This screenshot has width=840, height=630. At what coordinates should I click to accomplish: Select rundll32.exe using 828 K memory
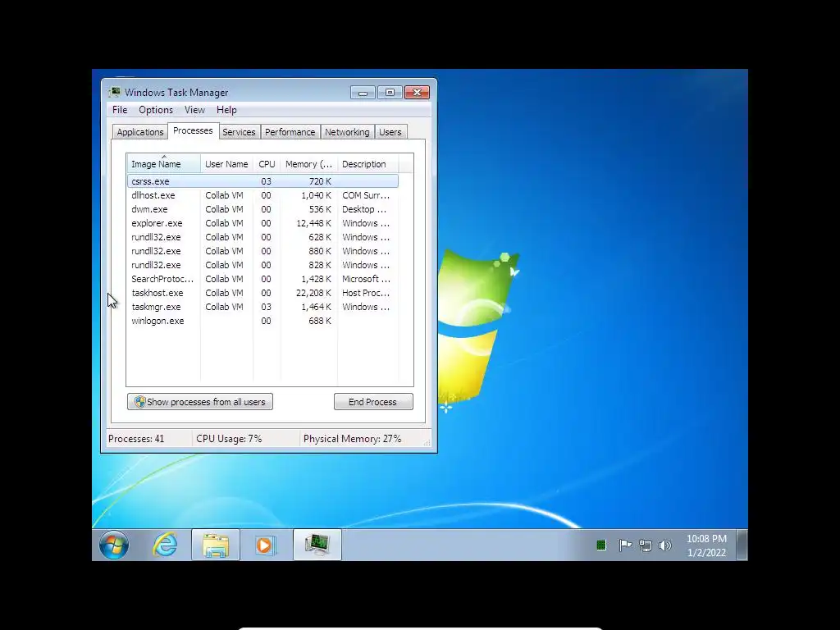click(x=262, y=265)
